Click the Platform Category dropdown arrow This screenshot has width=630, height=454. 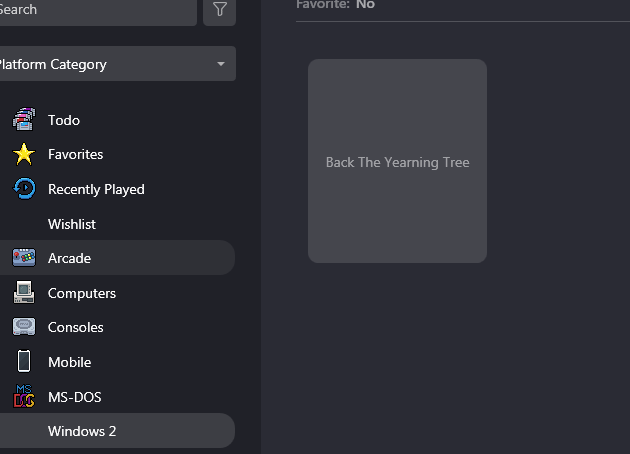pyautogui.click(x=221, y=64)
